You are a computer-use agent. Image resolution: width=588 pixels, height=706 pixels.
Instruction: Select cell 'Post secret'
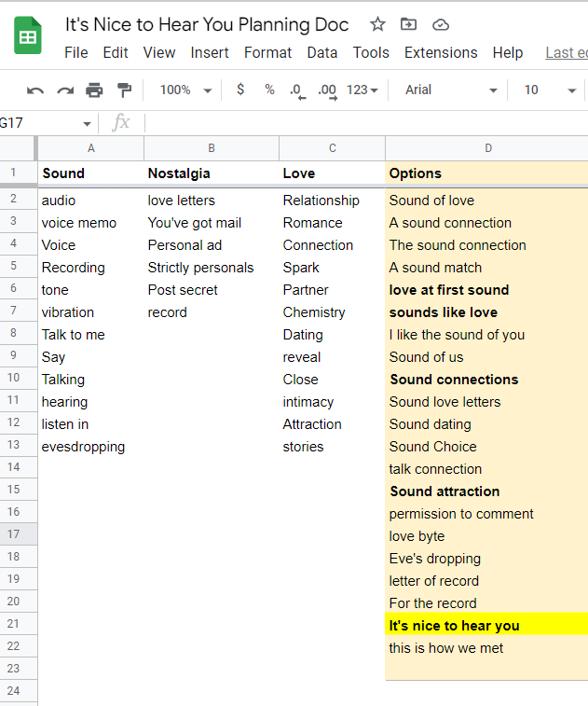tap(212, 290)
